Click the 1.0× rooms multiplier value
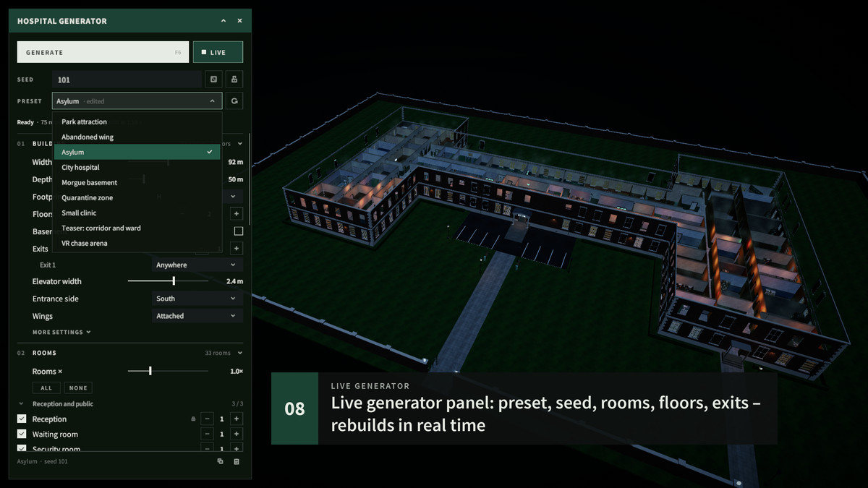 (x=237, y=371)
